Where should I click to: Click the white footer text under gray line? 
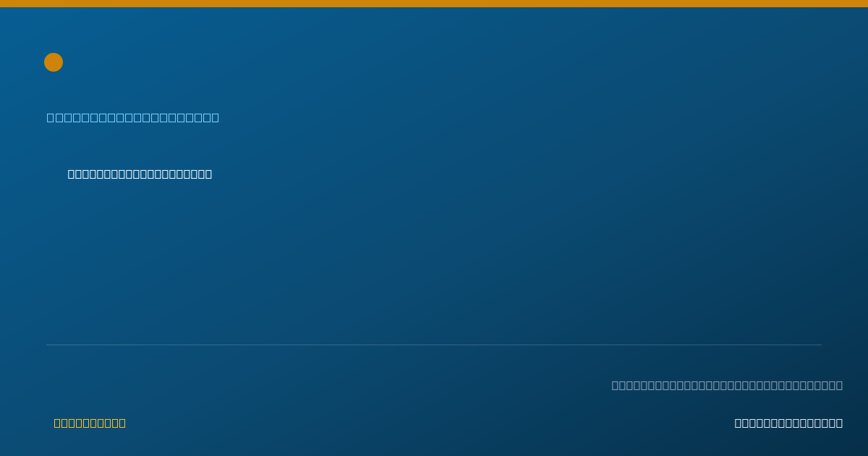788,423
